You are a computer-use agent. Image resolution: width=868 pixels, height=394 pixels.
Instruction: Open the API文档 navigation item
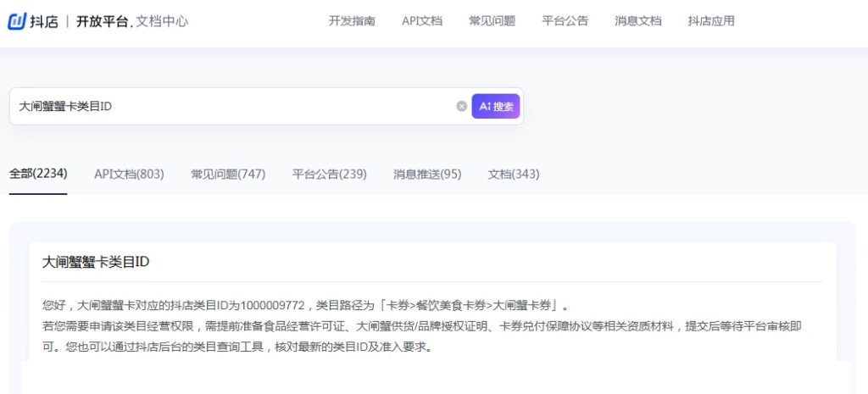click(x=422, y=21)
